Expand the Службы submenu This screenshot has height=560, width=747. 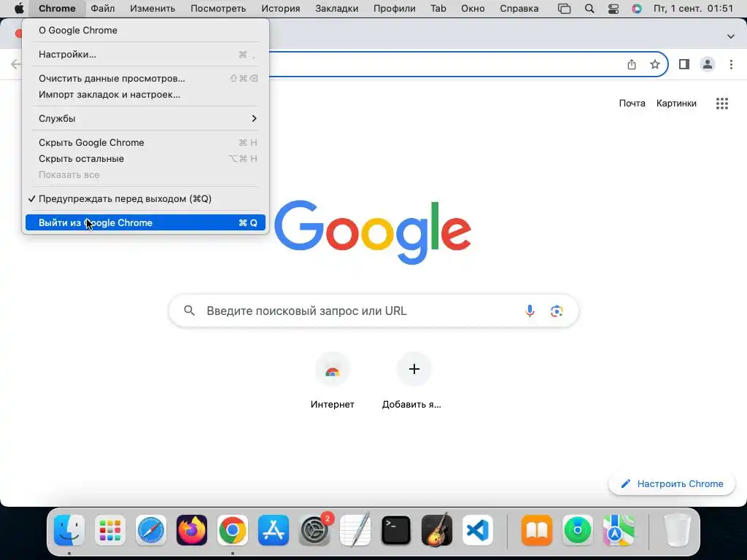pos(145,119)
